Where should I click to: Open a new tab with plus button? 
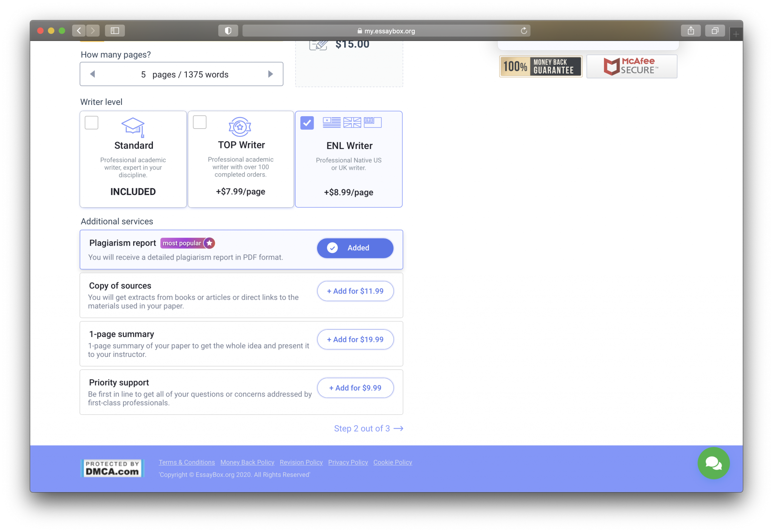[x=736, y=34]
